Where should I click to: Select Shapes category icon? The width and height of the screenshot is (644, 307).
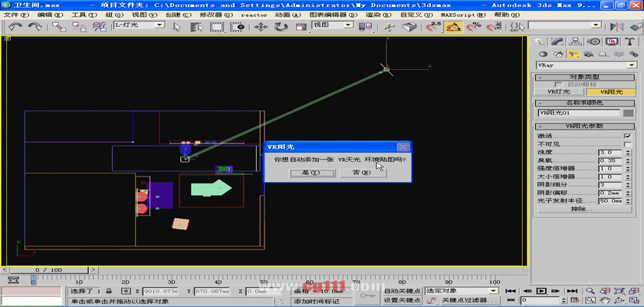[x=558, y=54]
